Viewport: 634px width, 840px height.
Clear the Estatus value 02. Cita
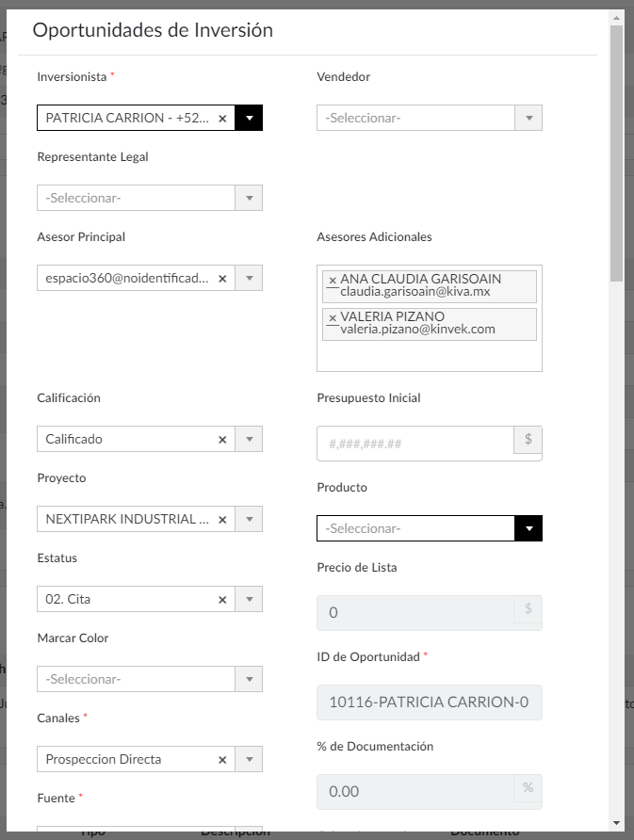point(222,600)
